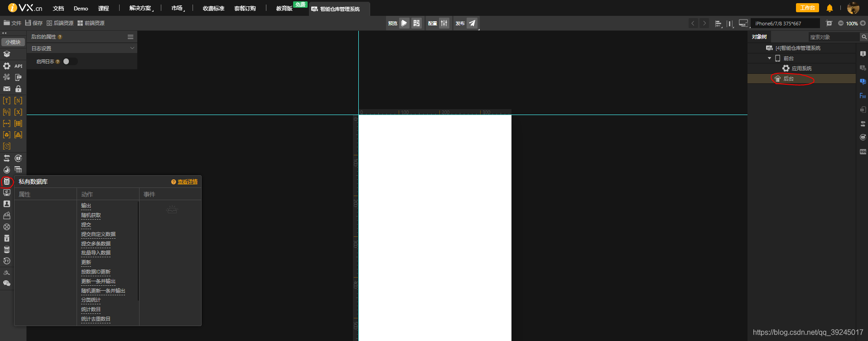The height and width of the screenshot is (341, 868).
Task: Click the publish paper plane icon
Action: (x=472, y=23)
